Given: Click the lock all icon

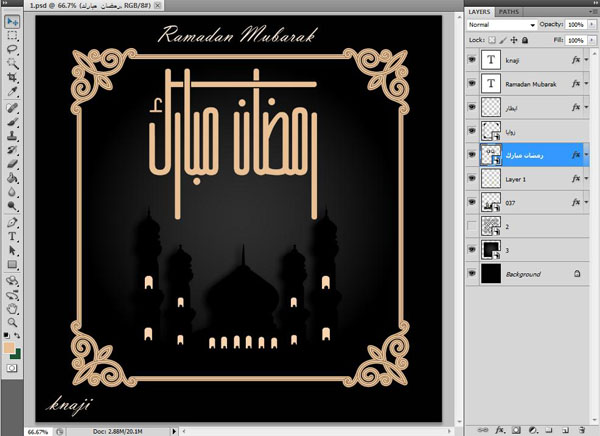Looking at the screenshot, I should click(x=524, y=39).
